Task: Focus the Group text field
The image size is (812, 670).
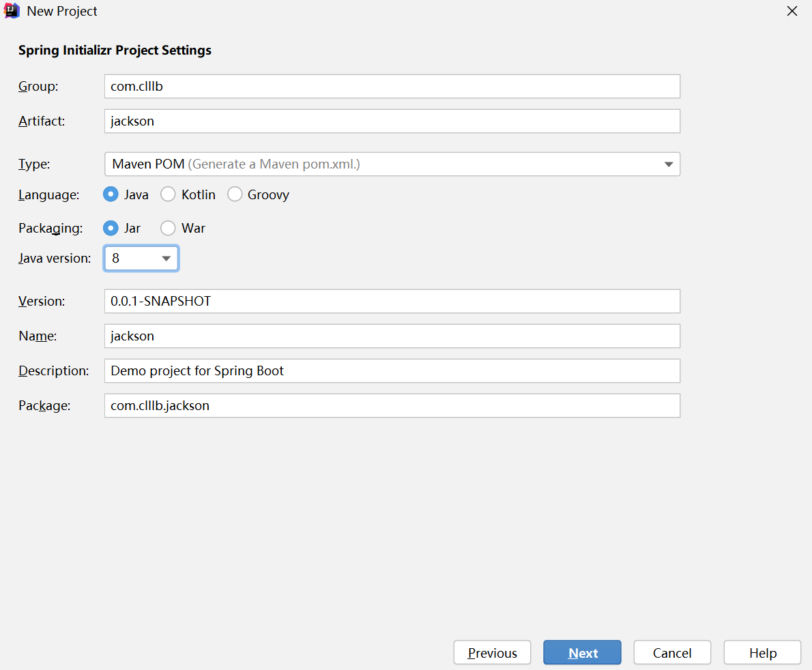Action: pos(392,87)
